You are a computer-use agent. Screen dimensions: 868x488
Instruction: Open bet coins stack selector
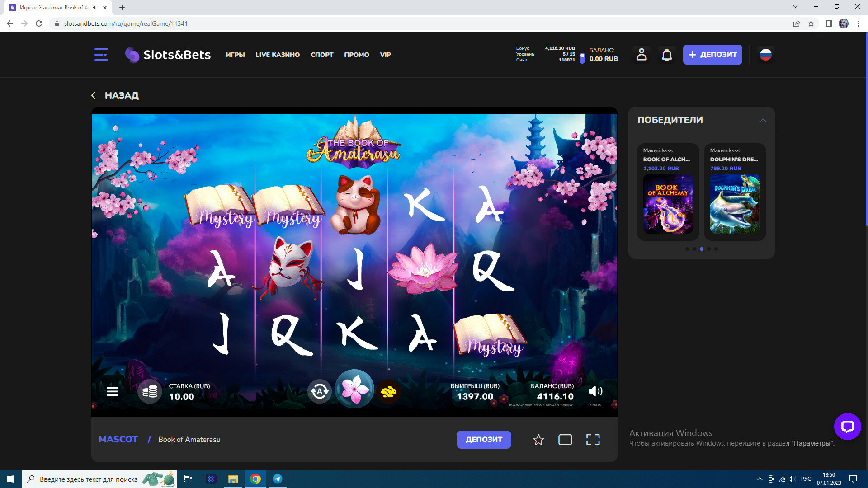click(x=150, y=391)
